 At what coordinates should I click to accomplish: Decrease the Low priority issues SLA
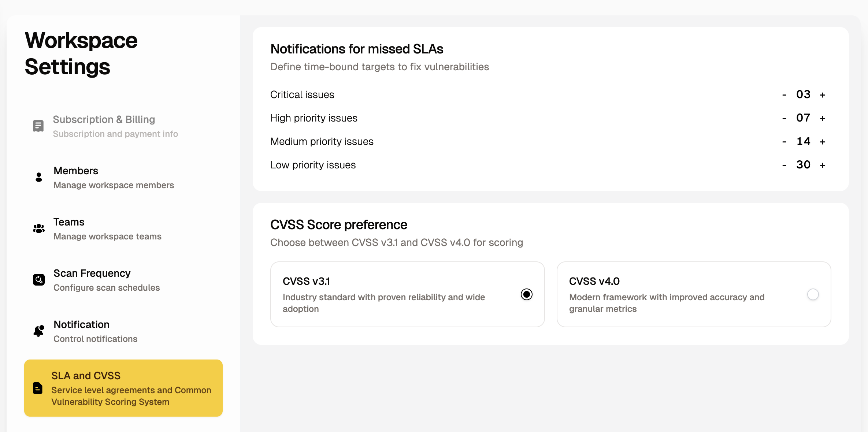pyautogui.click(x=784, y=165)
